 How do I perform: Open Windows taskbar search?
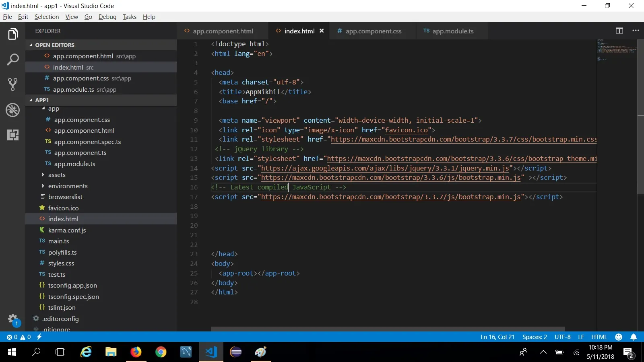tap(37, 352)
